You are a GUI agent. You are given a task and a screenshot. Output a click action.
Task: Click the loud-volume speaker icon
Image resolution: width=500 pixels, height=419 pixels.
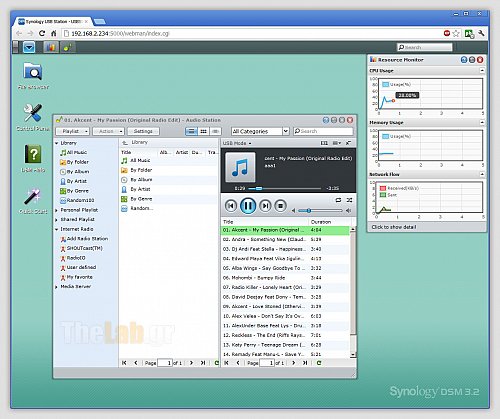coord(349,211)
